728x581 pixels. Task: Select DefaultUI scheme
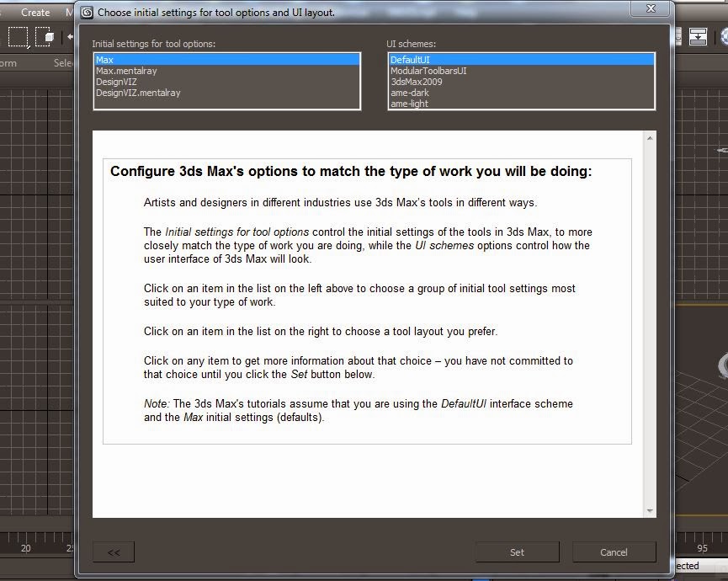(522, 60)
